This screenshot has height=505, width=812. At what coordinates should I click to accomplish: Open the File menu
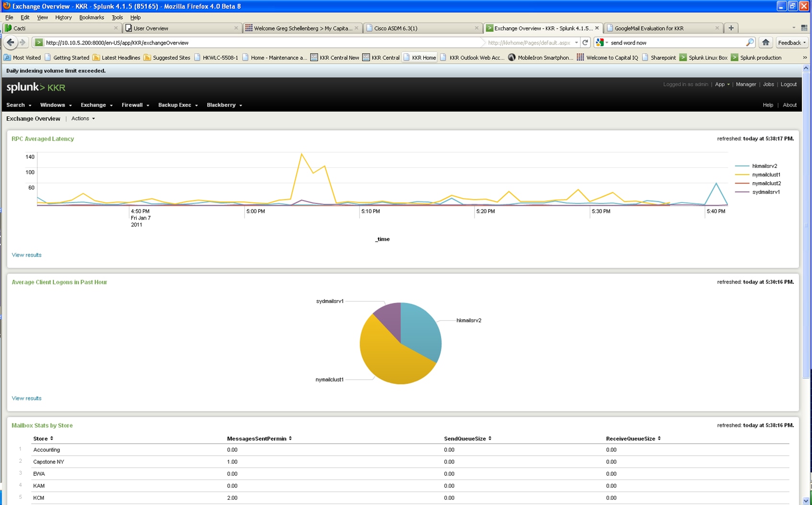click(9, 17)
